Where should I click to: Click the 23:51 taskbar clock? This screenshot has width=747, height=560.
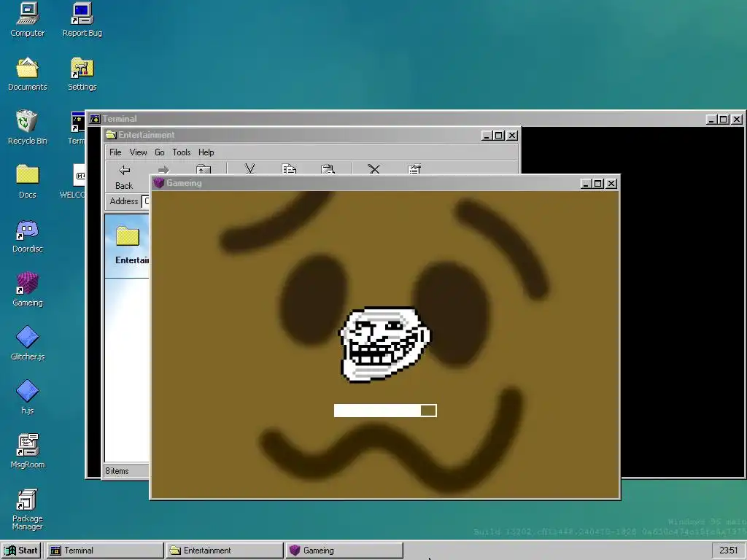pyautogui.click(x=729, y=551)
